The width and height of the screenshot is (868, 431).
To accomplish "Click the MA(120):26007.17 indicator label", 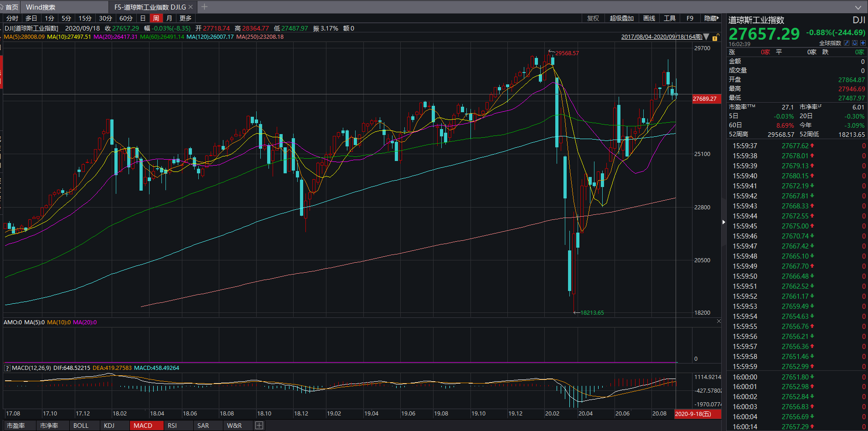I will (x=210, y=37).
